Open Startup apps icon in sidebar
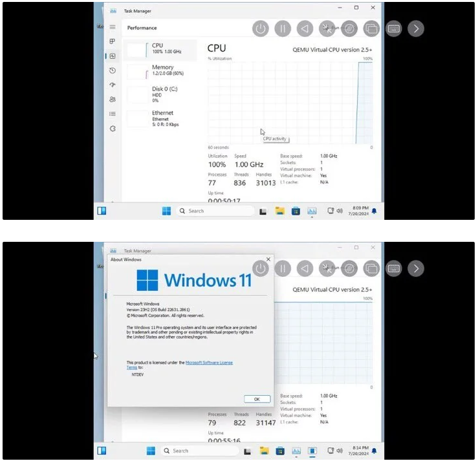The image size is (476, 461). (113, 85)
